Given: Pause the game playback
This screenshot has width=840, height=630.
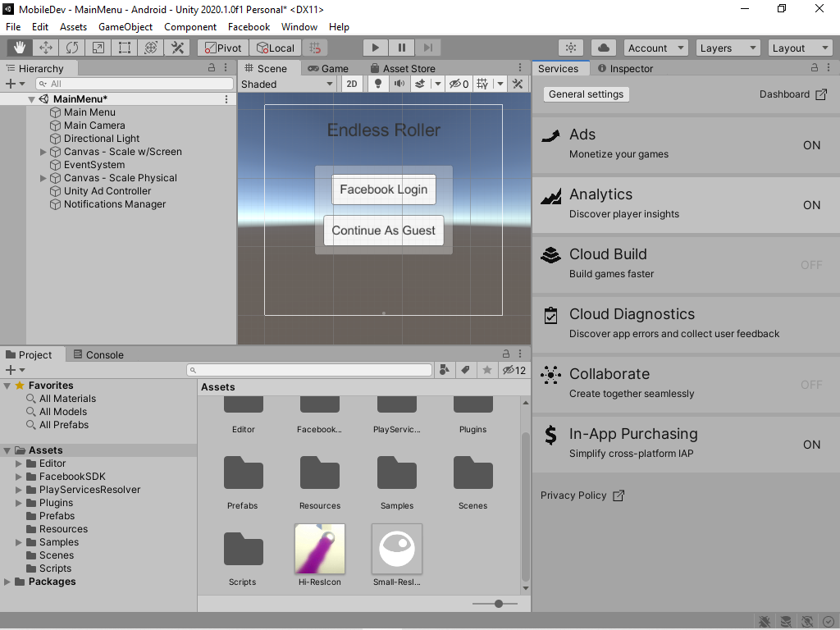Looking at the screenshot, I should (402, 48).
